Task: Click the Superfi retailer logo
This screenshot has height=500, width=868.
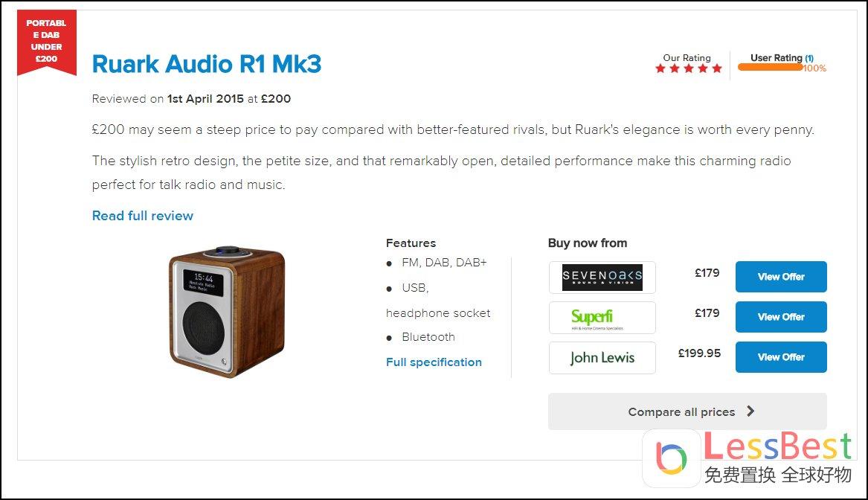Action: [602, 318]
